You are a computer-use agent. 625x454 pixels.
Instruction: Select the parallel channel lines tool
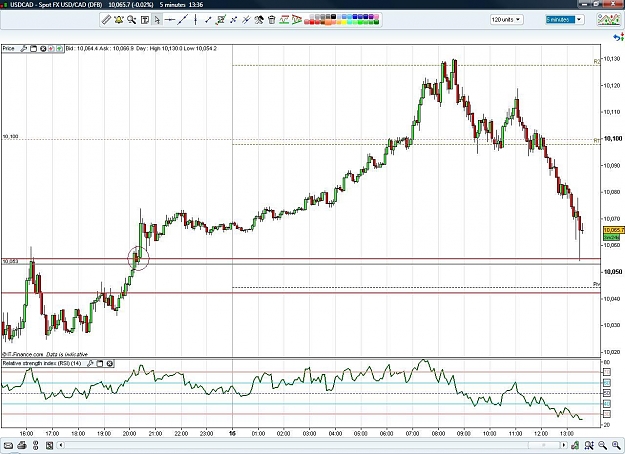[246, 20]
